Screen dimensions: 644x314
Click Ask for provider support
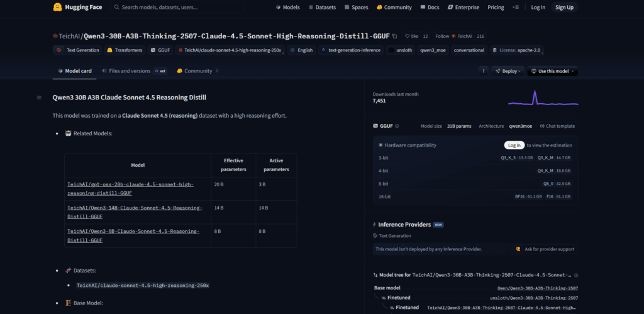pyautogui.click(x=545, y=249)
